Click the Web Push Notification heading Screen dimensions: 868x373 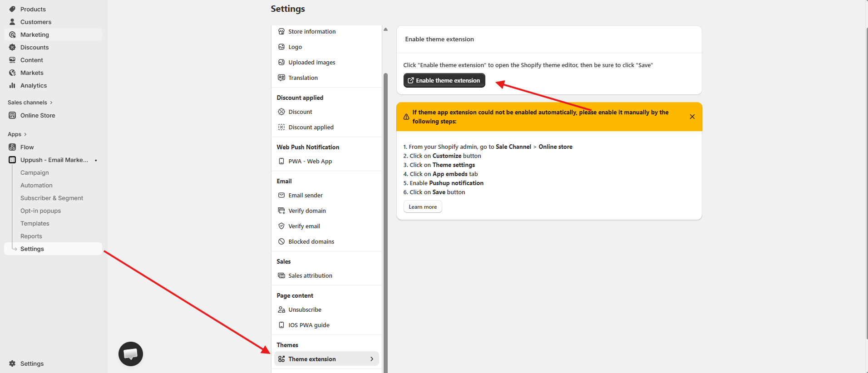[308, 147]
